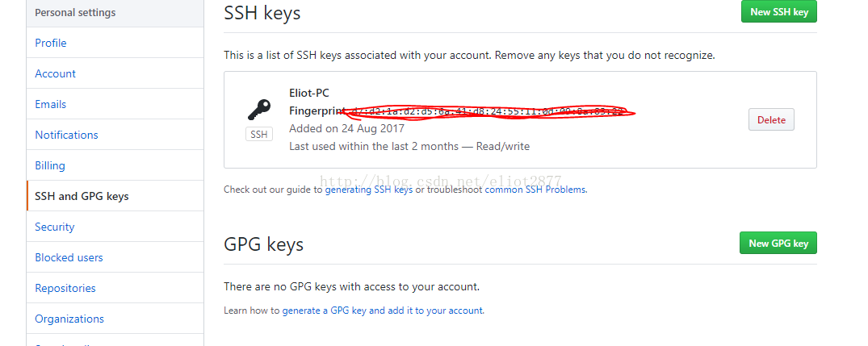The width and height of the screenshot is (868, 346).
Task: Click the New GPG key button
Action: point(778,244)
